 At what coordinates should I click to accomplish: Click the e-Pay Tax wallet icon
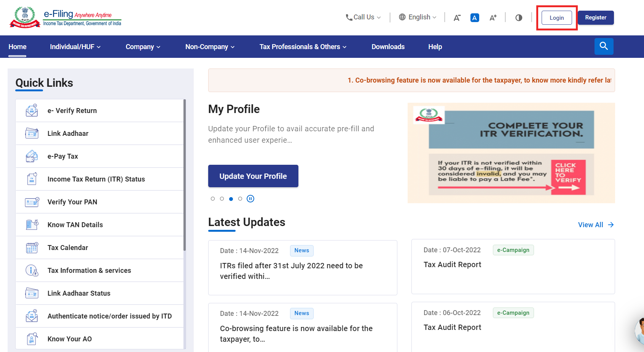click(32, 156)
